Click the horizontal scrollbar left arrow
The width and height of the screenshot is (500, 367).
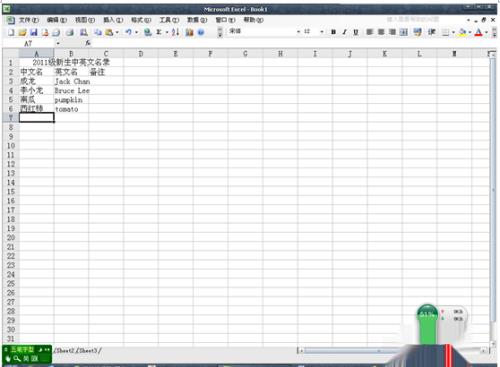pos(301,351)
